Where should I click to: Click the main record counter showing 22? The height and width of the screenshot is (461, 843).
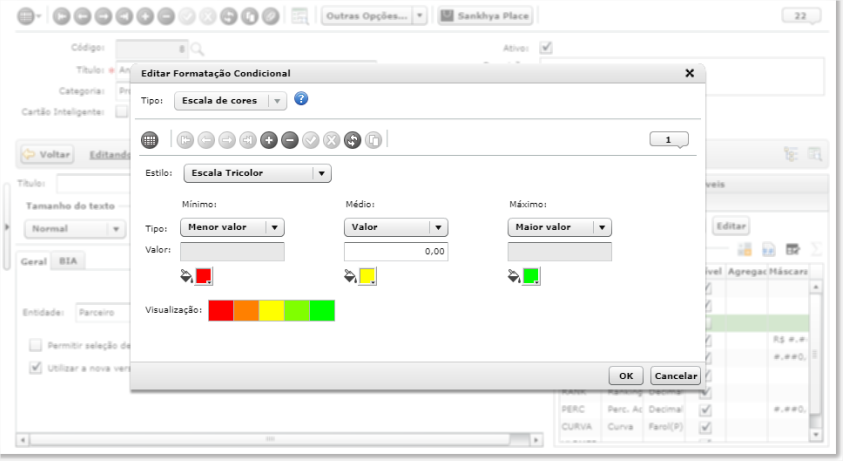pyautogui.click(x=801, y=16)
